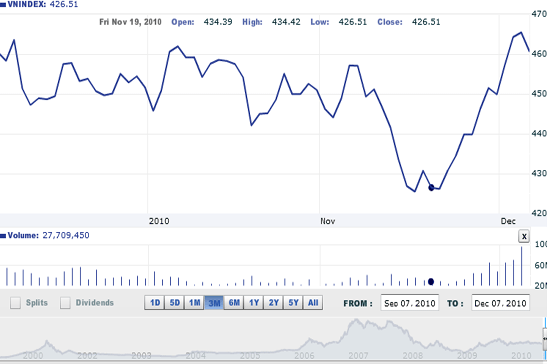This screenshot has width=550, height=364.
Task: Select the 5Y time range
Action: (293, 303)
